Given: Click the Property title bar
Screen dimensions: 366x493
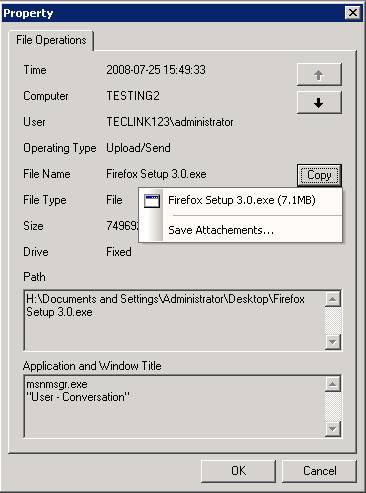Looking at the screenshot, I should [173, 13].
